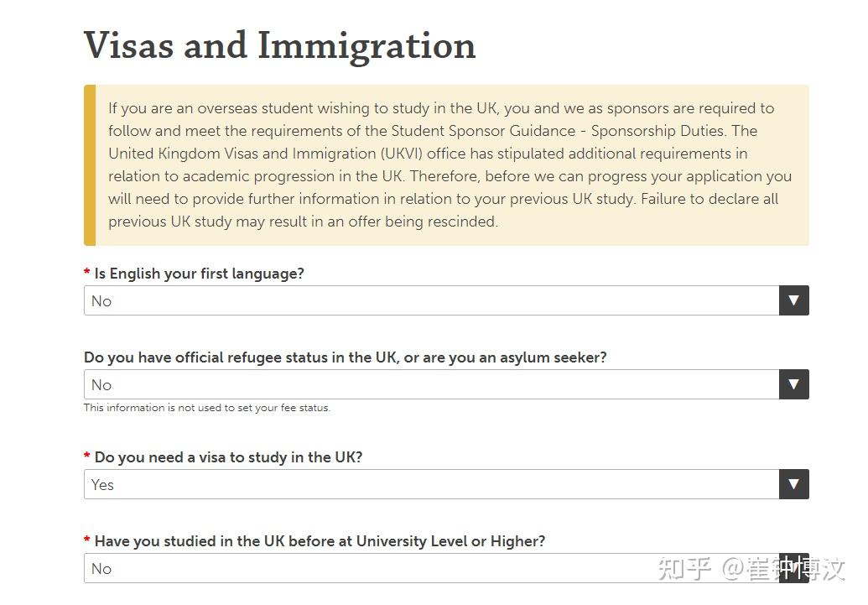Image resolution: width=868 pixels, height=605 pixels.
Task: Click the red asterisk beside the English language question
Action: point(87,272)
